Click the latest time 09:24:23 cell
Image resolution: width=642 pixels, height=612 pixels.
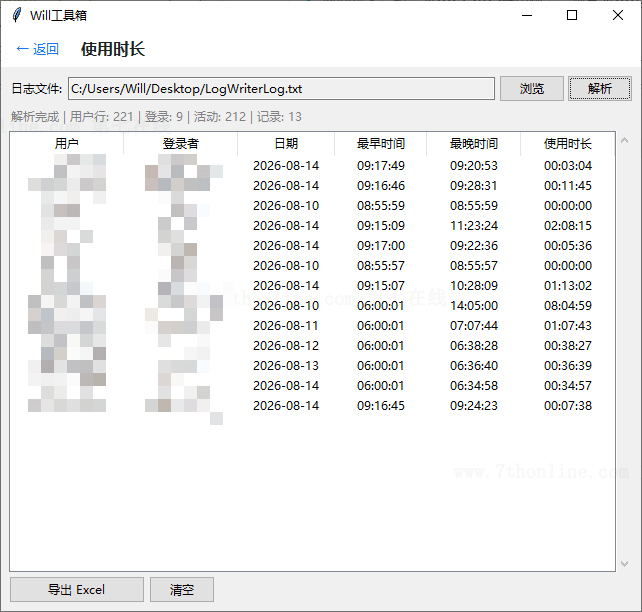click(474, 406)
